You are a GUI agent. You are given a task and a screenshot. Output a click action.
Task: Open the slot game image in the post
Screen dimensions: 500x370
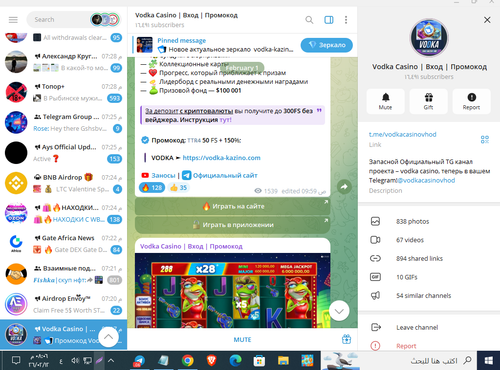click(x=233, y=290)
